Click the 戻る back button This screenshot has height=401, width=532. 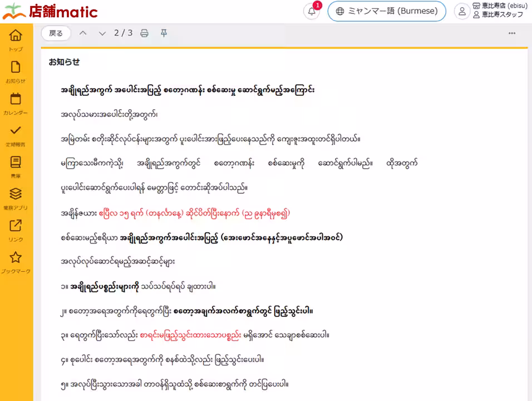[x=56, y=33]
